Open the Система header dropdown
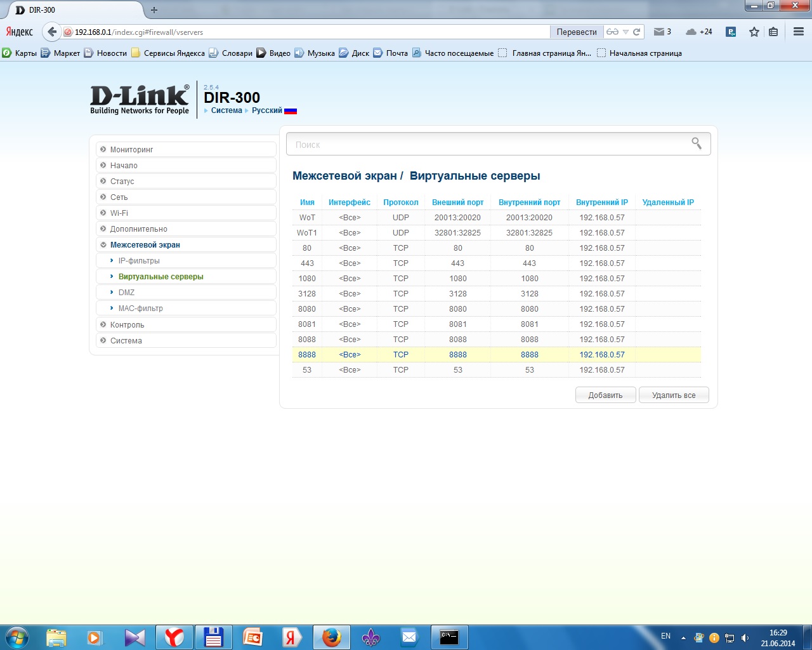812x650 pixels. 226,110
